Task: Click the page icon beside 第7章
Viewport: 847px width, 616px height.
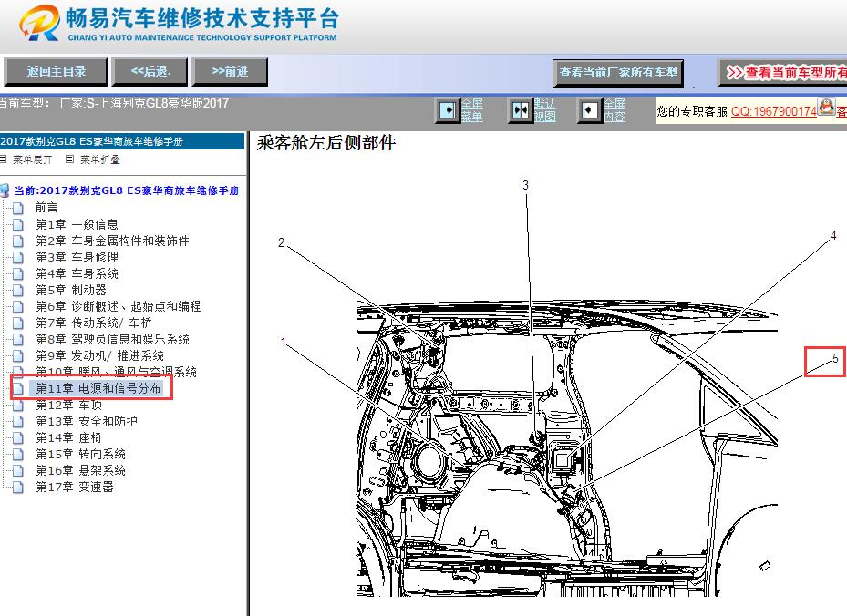Action: (18, 323)
